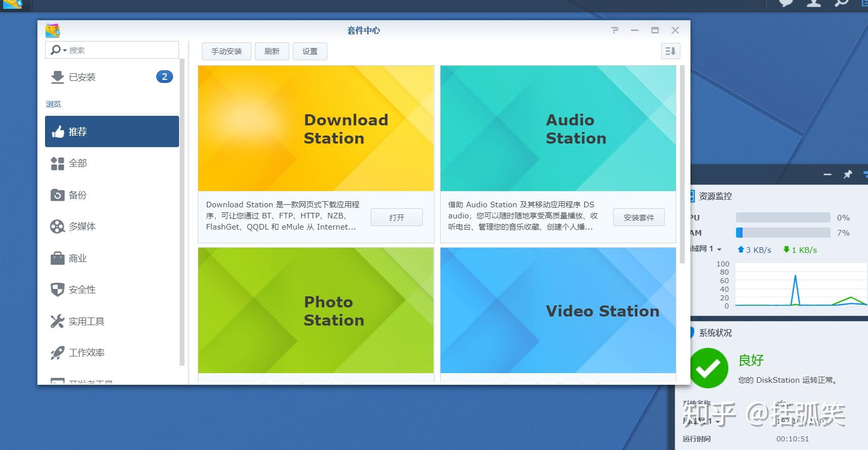Pin the resource monitor widget
868x450 pixels.
847,174
